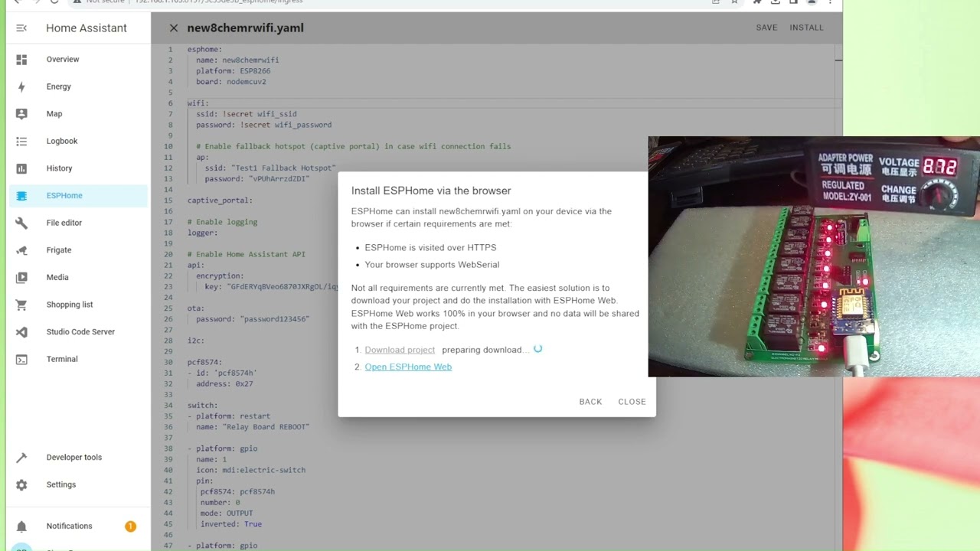Click the 'inverted: True' YAML line
This screenshot has height=551, width=980.
click(231, 524)
